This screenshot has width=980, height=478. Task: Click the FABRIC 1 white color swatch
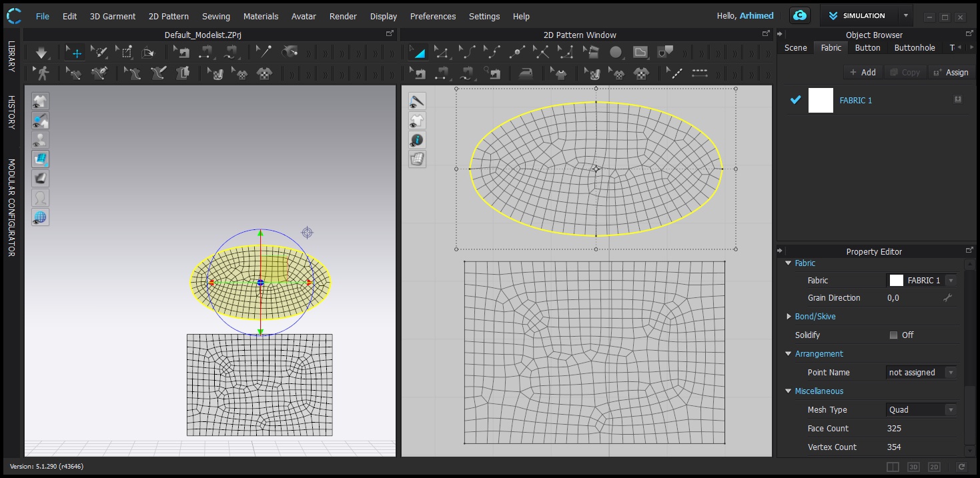tap(821, 100)
